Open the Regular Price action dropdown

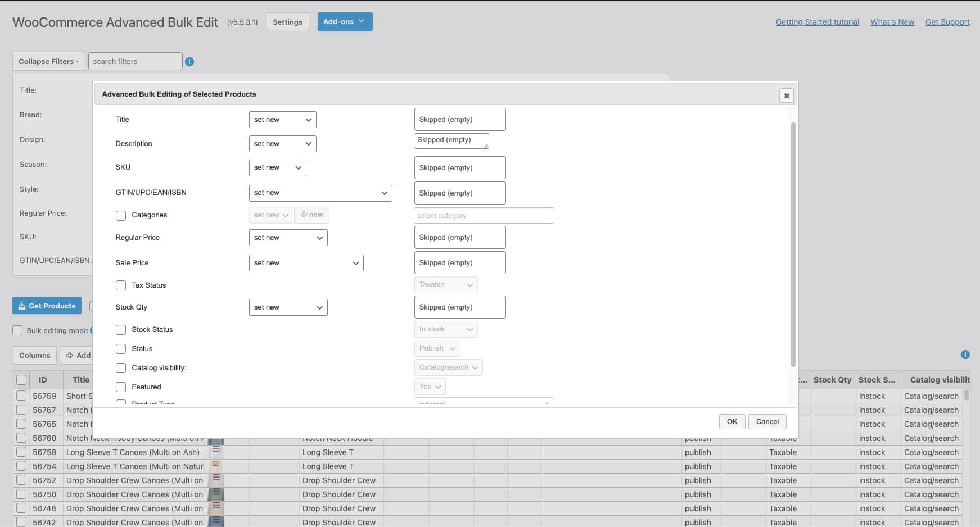point(288,238)
